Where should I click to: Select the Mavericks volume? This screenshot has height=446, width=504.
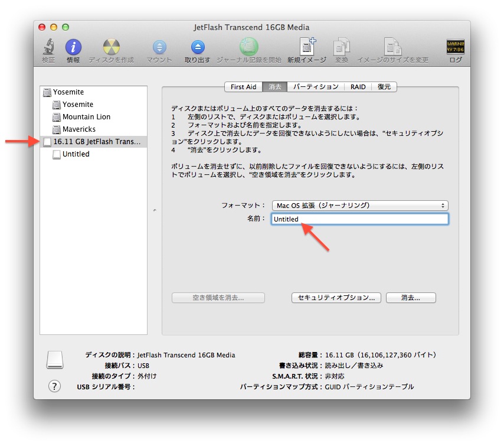(x=93, y=129)
